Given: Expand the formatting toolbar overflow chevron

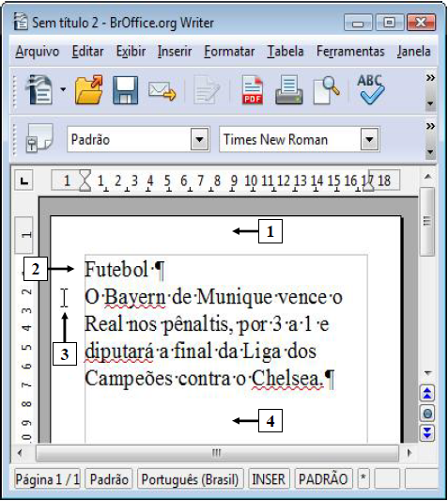Looking at the screenshot, I should 430,126.
